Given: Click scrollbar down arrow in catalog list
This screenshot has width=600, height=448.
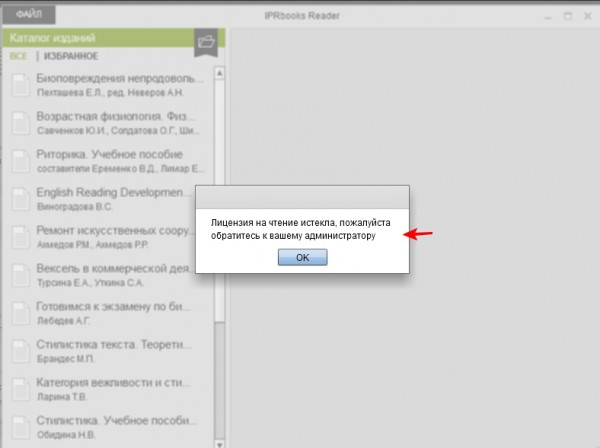Looking at the screenshot, I should pyautogui.click(x=220, y=444).
